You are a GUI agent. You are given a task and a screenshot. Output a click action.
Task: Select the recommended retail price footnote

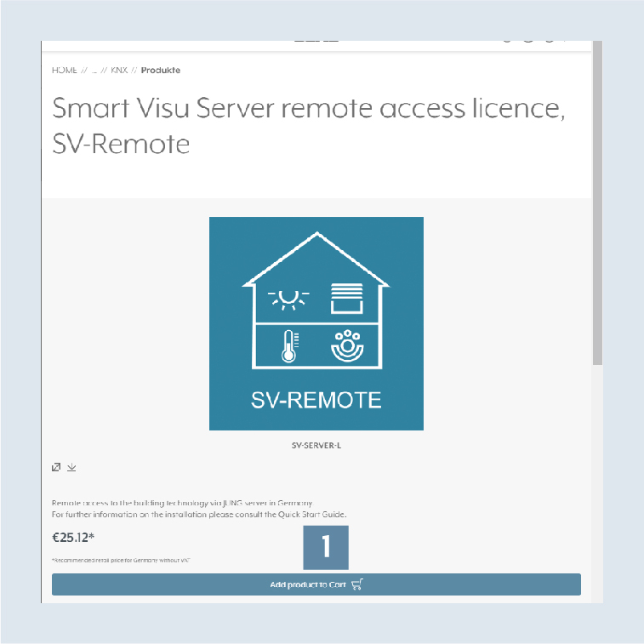point(121,561)
